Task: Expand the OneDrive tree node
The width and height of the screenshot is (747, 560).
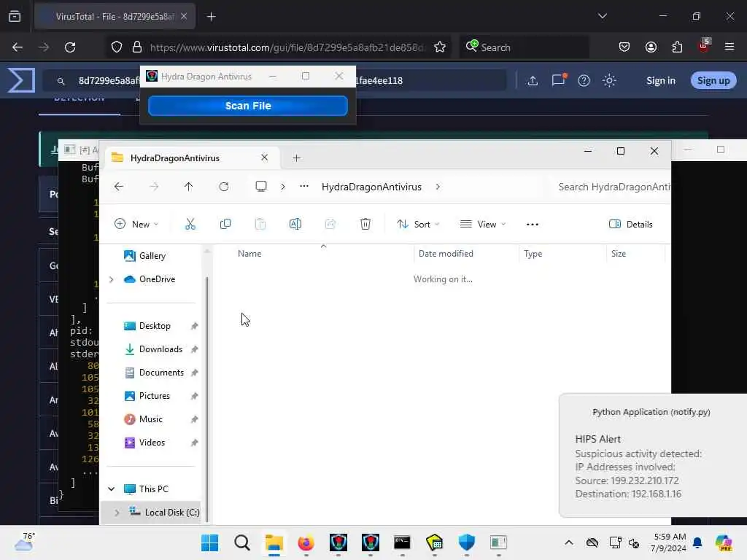Action: (112, 279)
